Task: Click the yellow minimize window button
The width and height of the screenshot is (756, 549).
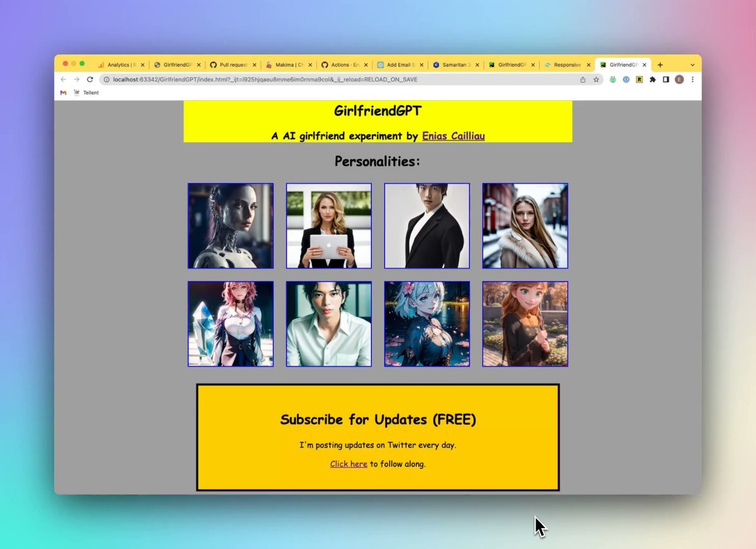Action: pos(74,64)
